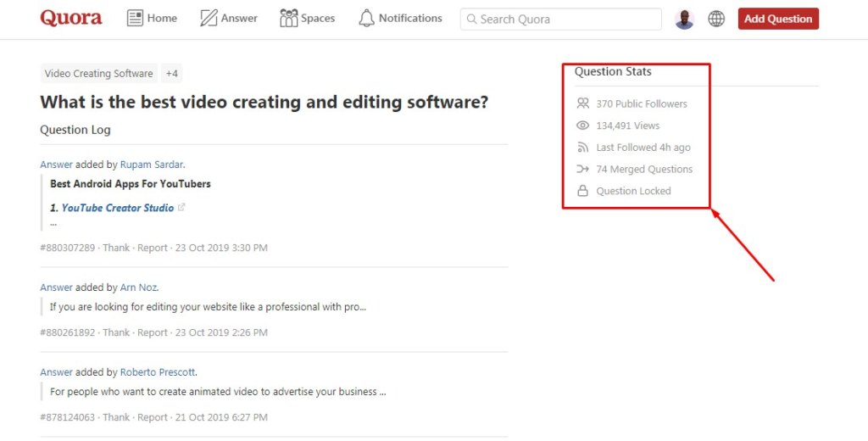The image size is (868, 441).
Task: Click the Add Question button
Action: click(x=778, y=19)
